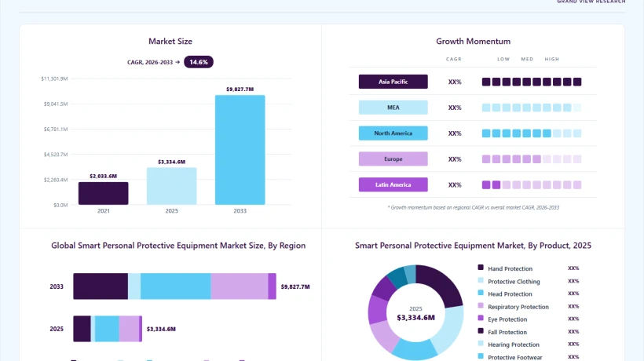This screenshot has height=361, width=644.
Task: Click the North America XX% CAGR value
Action: click(455, 133)
